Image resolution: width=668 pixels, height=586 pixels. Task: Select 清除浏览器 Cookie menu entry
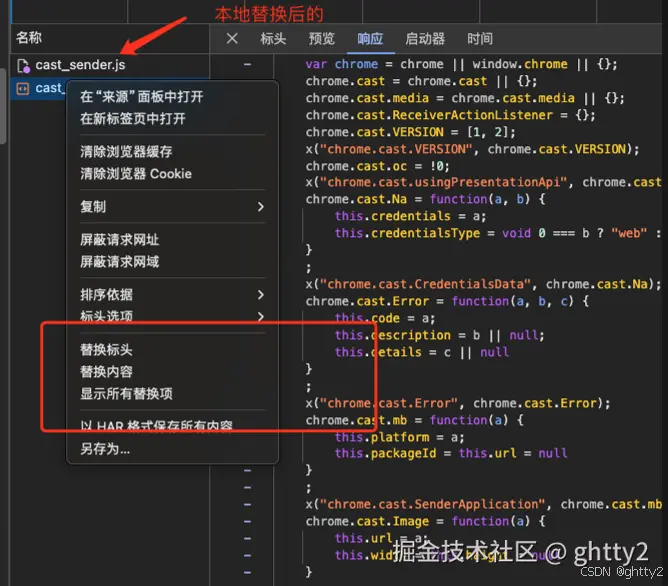(x=136, y=174)
